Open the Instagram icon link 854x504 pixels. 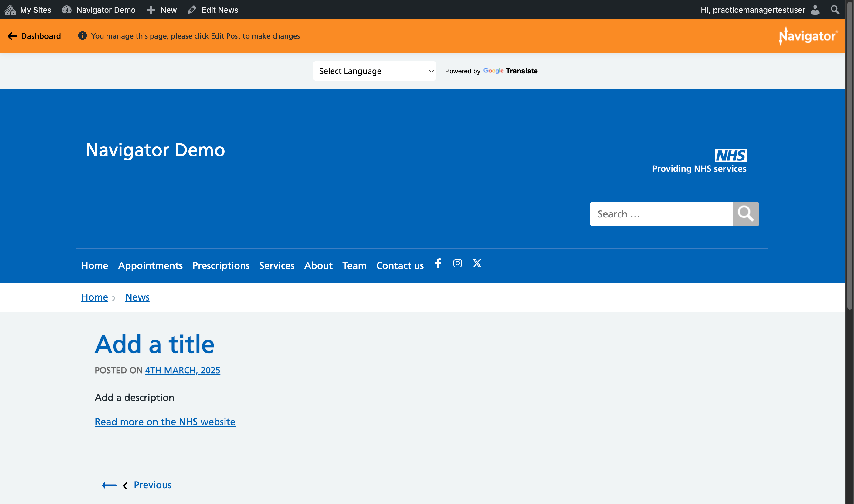(457, 263)
